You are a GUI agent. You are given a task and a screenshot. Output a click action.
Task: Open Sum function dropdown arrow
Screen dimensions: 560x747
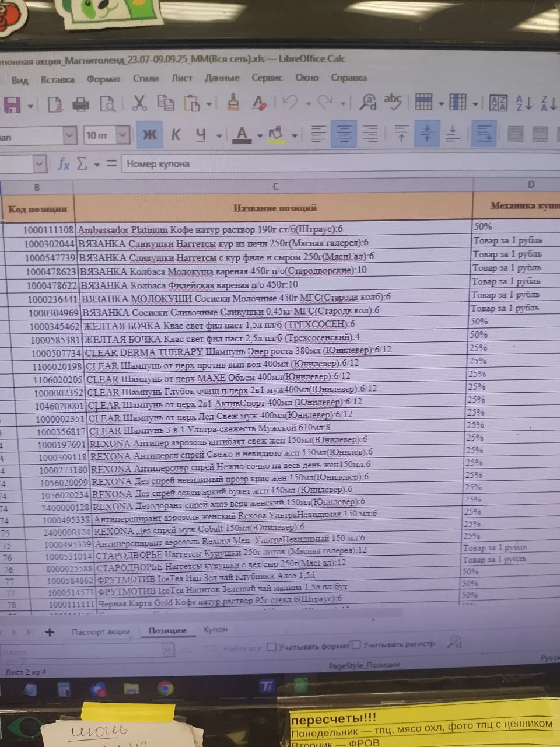97,165
